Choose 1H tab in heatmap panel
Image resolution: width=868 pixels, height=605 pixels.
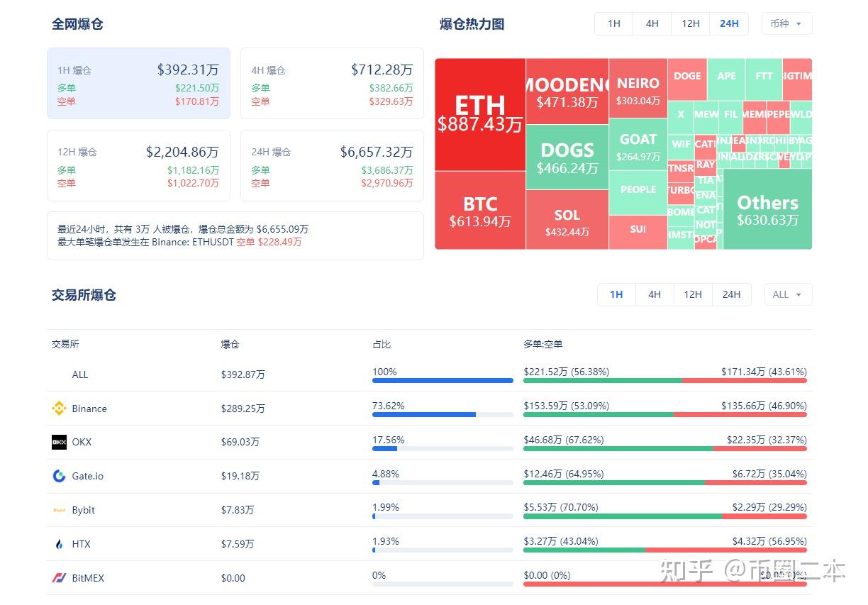point(614,24)
